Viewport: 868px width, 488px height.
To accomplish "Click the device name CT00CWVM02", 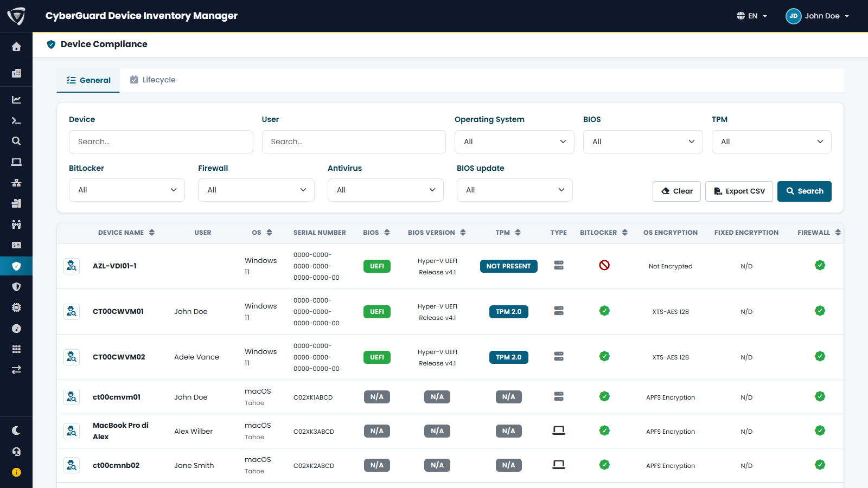I will pos(119,357).
